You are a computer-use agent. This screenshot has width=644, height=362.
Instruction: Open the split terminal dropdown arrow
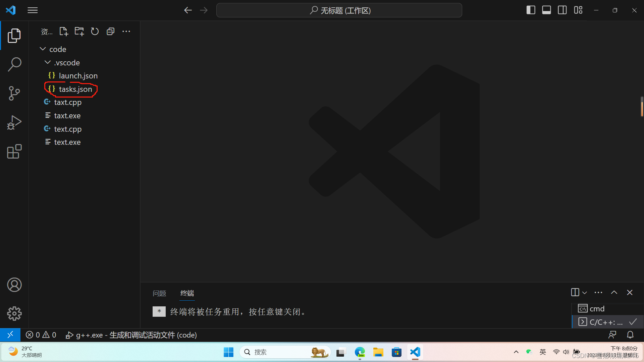(x=585, y=293)
